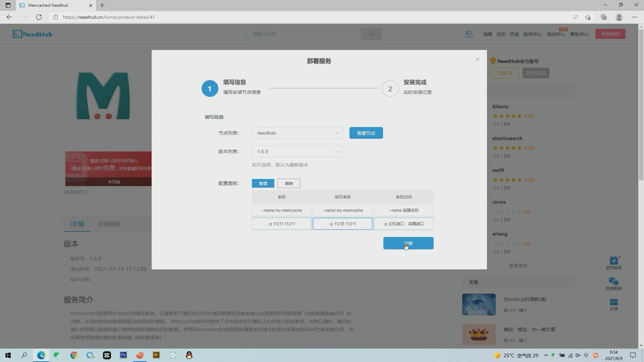The image size is (644, 362).
Task: Click the 打赏TA button
Action: pos(504,73)
